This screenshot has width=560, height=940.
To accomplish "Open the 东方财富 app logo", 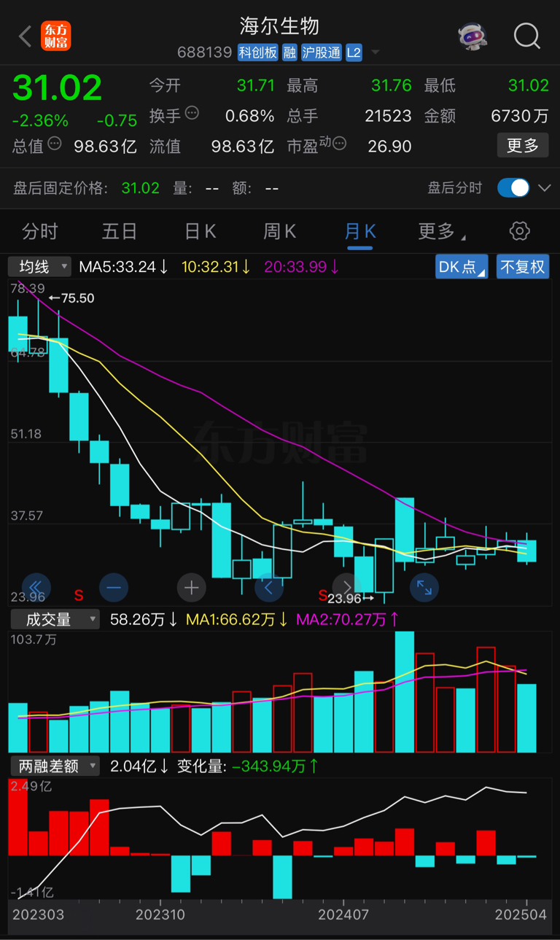I will point(56,36).
